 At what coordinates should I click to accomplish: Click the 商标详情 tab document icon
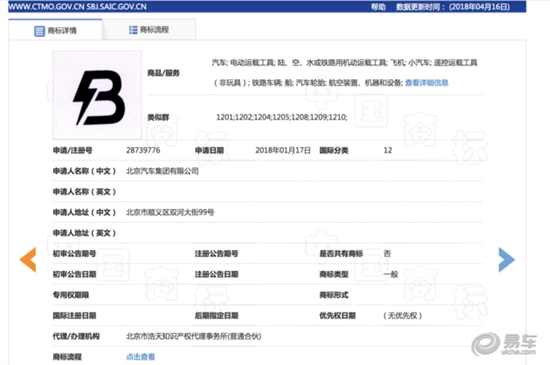tap(39, 31)
